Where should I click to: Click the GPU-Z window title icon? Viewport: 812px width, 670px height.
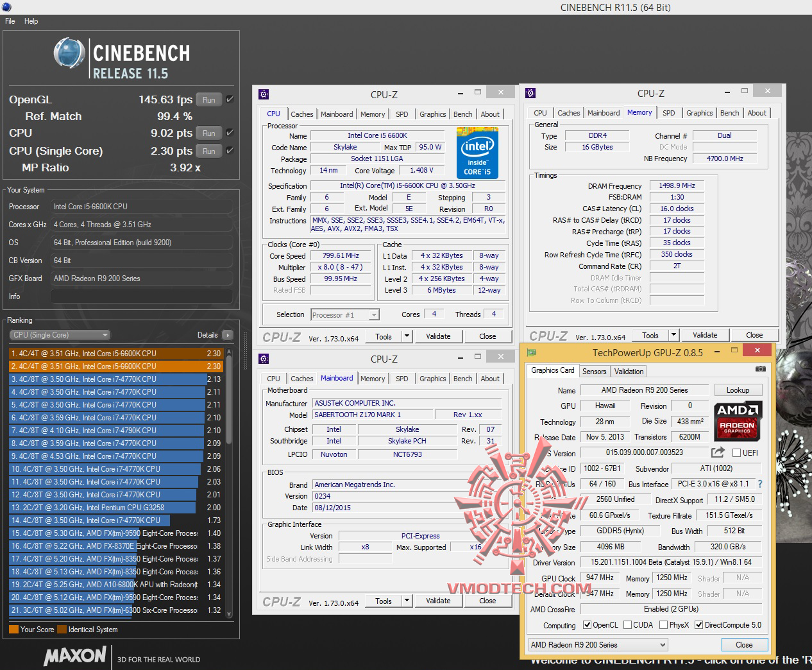[530, 352]
